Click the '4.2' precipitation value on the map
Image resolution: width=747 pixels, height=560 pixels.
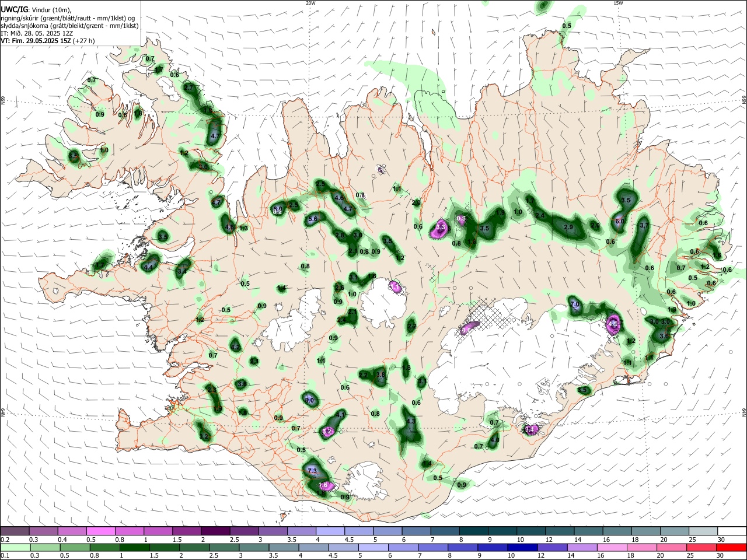coord(235,347)
